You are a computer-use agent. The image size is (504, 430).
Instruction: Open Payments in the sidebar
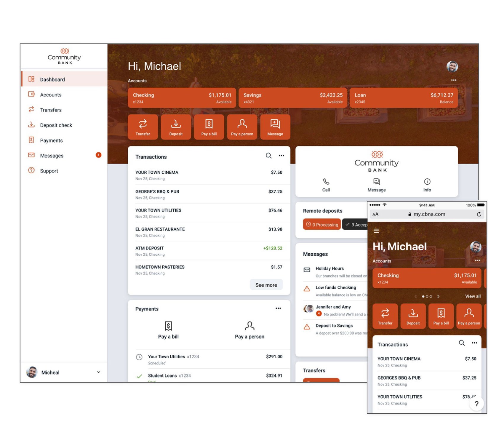click(x=64, y=140)
